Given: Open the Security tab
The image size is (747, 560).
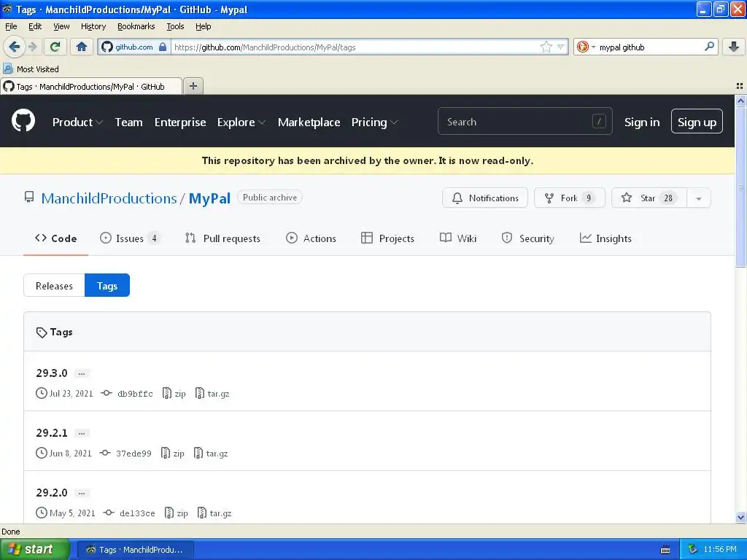Looking at the screenshot, I should [x=528, y=238].
